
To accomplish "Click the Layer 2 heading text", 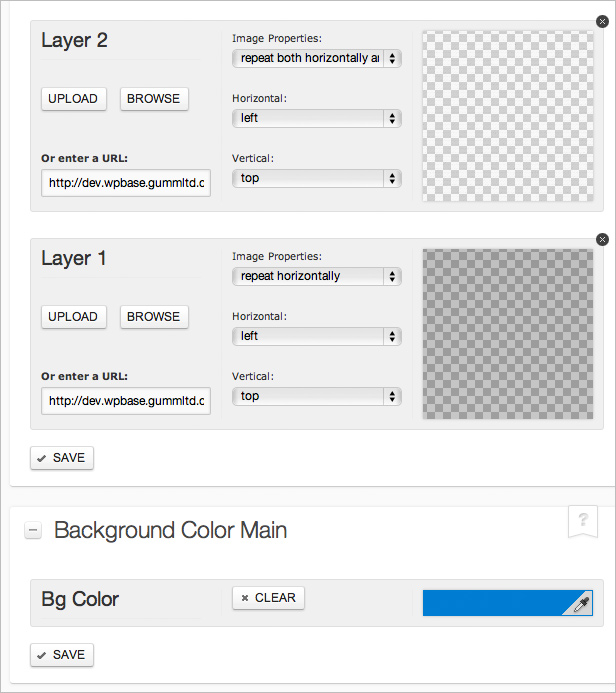I will 74,40.
